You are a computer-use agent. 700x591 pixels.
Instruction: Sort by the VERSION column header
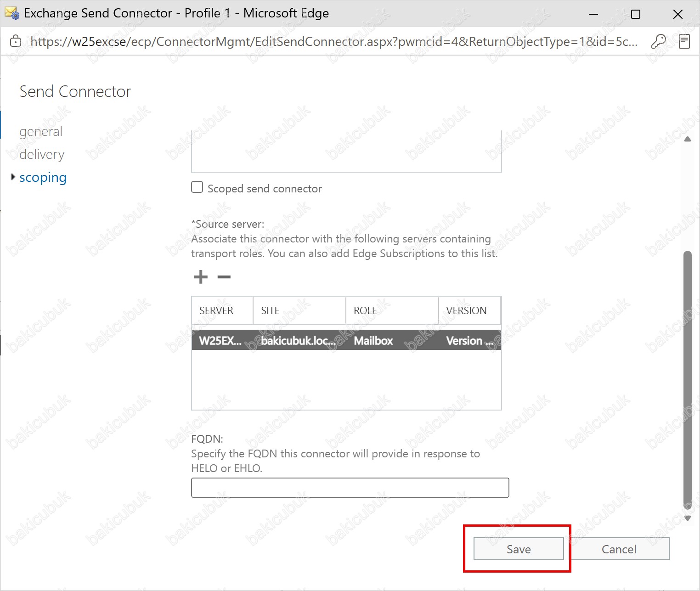(469, 310)
